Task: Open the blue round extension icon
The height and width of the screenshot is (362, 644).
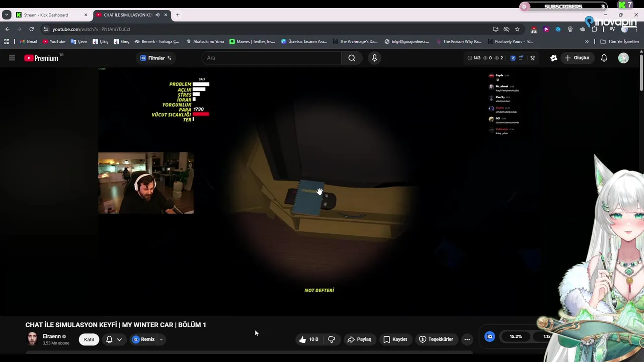Action: point(558,29)
